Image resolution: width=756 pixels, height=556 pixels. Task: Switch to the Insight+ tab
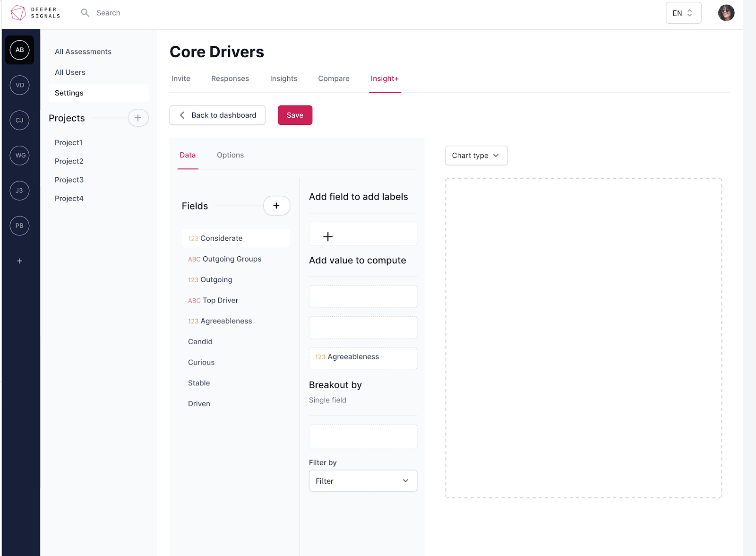[385, 78]
